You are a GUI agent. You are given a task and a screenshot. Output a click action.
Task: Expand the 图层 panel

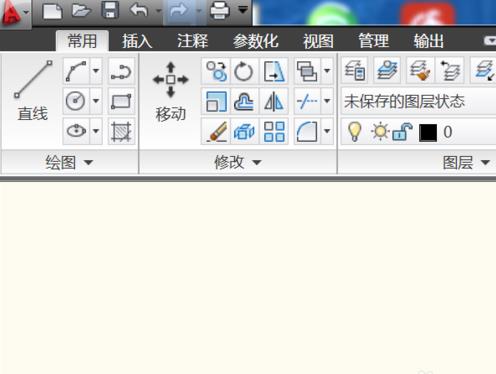point(466,163)
